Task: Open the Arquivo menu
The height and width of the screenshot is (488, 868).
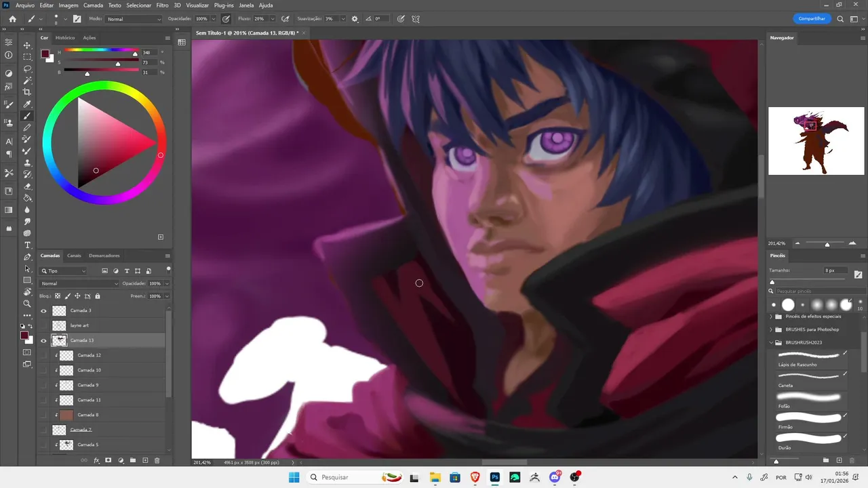Action: click(x=25, y=5)
